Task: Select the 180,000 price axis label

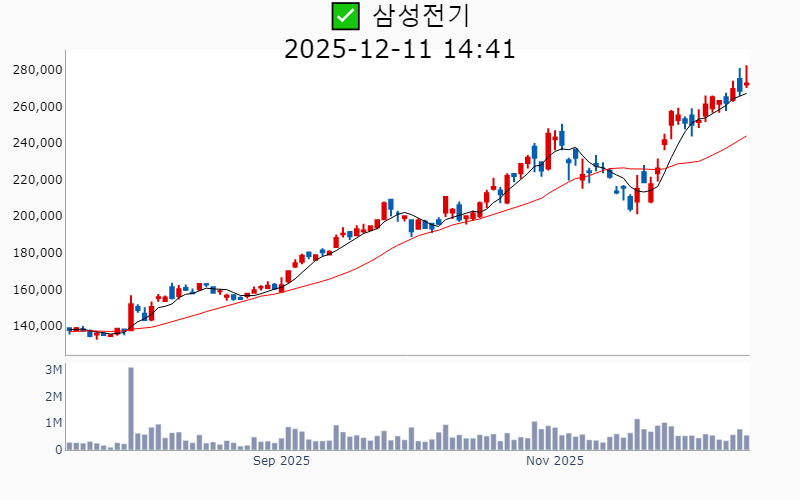Action: tap(38, 253)
